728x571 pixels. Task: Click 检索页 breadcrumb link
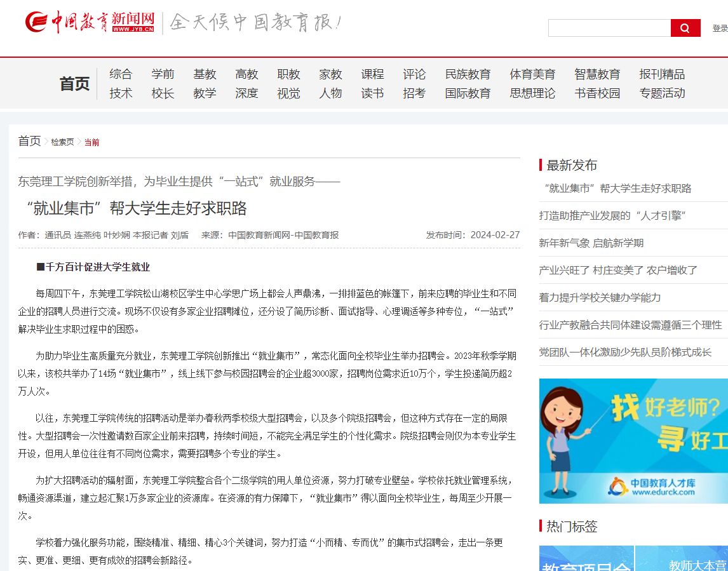coord(62,142)
